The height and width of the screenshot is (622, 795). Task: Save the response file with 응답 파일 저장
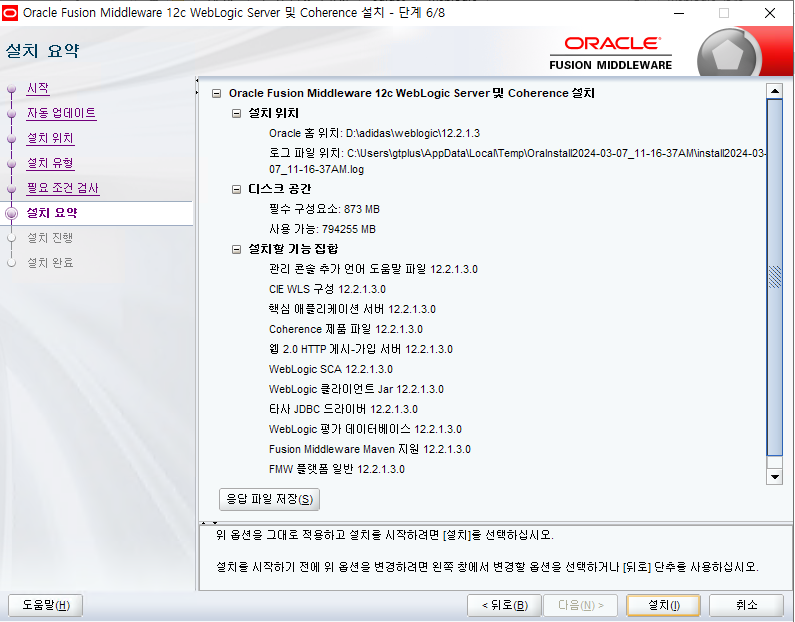click(269, 499)
